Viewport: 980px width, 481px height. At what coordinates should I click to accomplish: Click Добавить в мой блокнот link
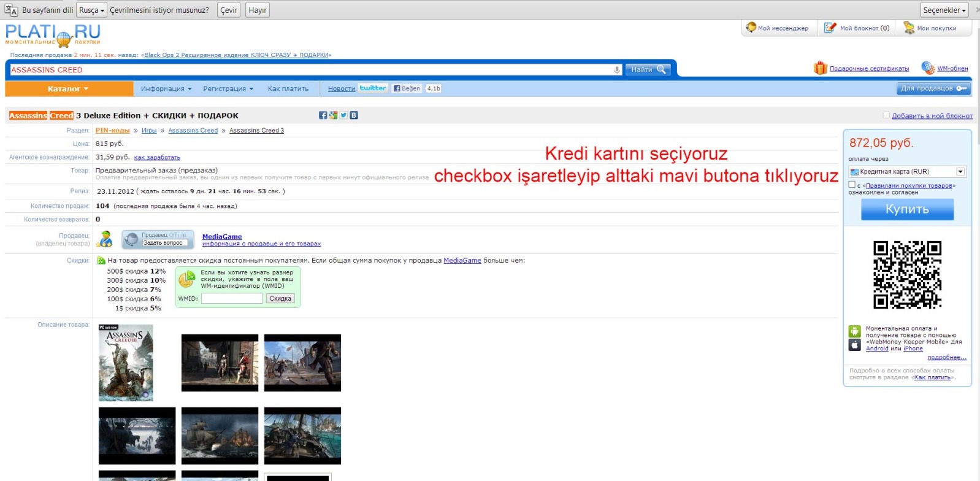pos(932,116)
